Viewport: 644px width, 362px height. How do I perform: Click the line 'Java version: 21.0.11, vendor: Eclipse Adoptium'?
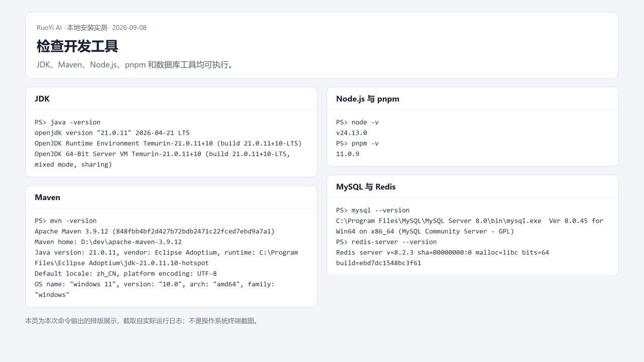pyautogui.click(x=167, y=252)
